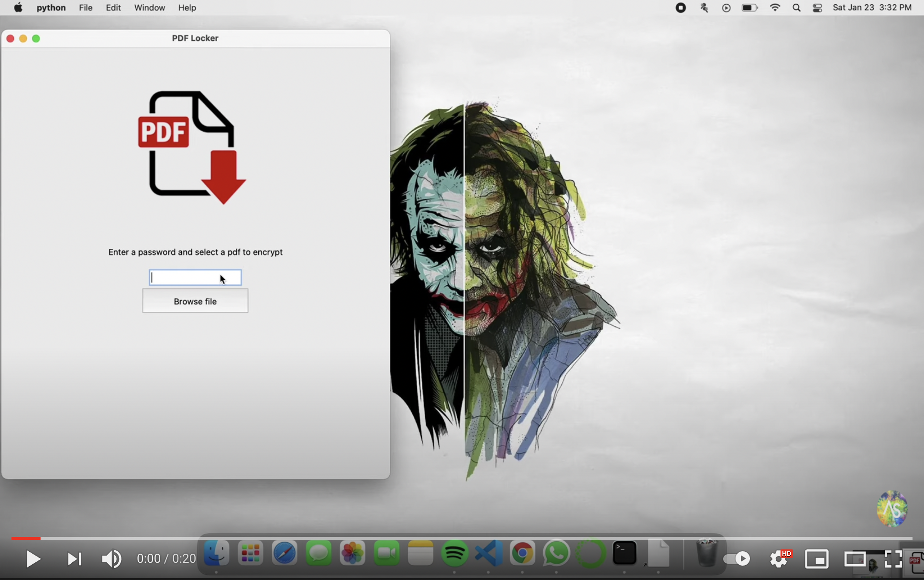This screenshot has width=924, height=580.
Task: Switch to theater mode
Action: [x=855, y=558]
